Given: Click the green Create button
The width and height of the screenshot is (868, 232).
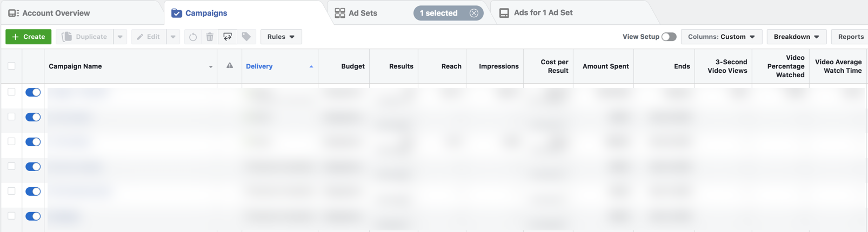Looking at the screenshot, I should click(29, 37).
